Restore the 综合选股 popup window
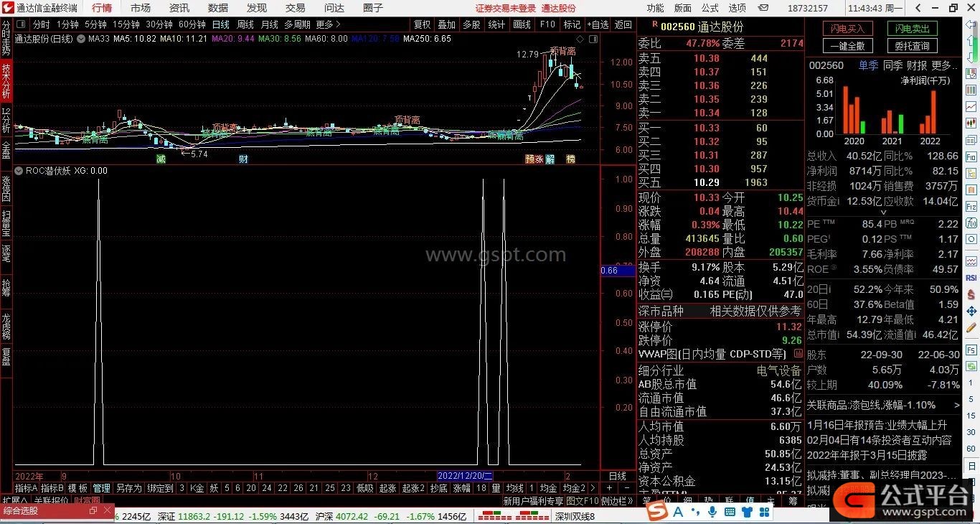Image resolution: width=980 pixels, height=524 pixels. point(93,510)
